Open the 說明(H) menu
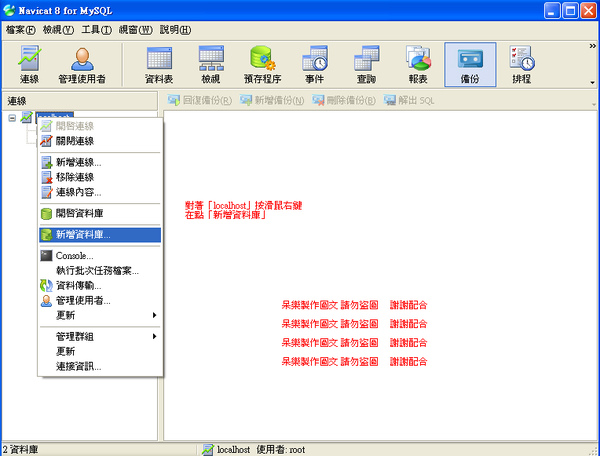The image size is (600, 456). pos(175,30)
